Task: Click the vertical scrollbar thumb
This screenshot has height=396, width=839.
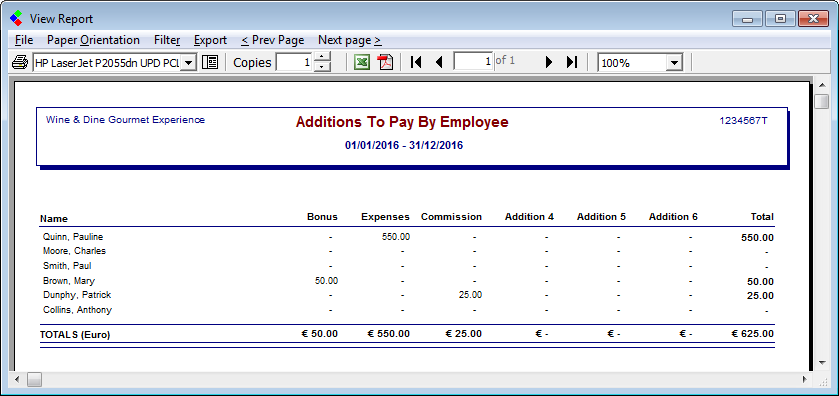Action: (822, 101)
